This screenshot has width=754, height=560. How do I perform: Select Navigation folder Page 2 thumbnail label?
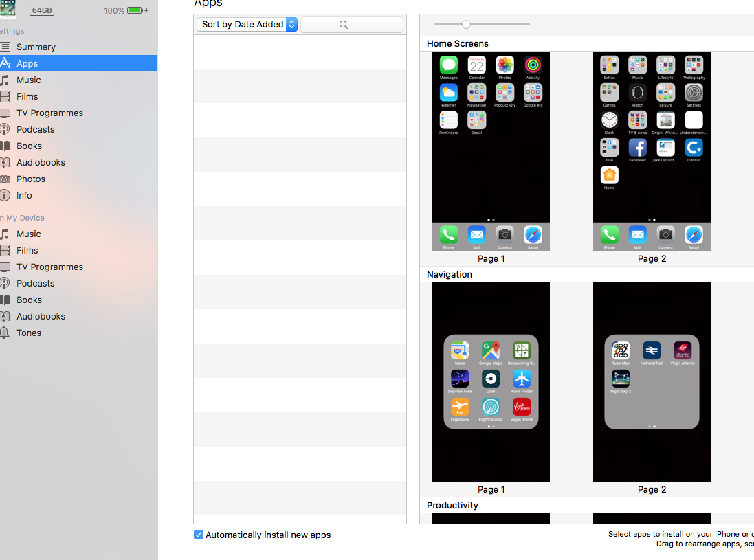(652, 489)
